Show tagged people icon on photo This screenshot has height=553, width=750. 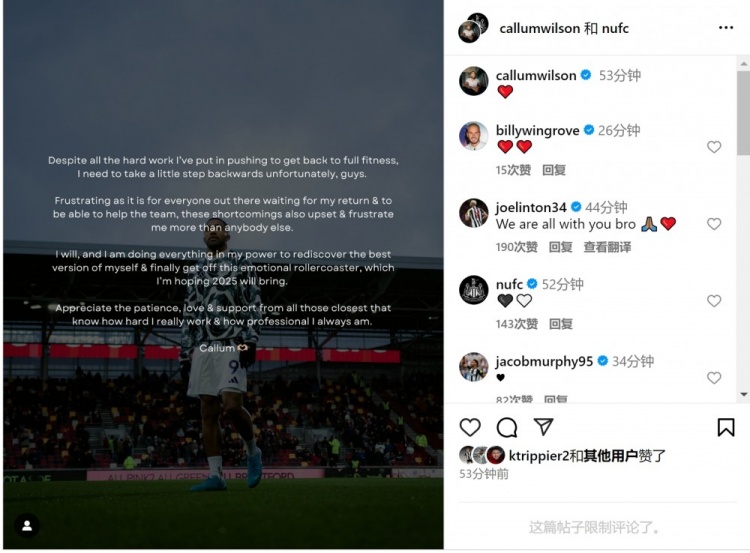click(27, 526)
